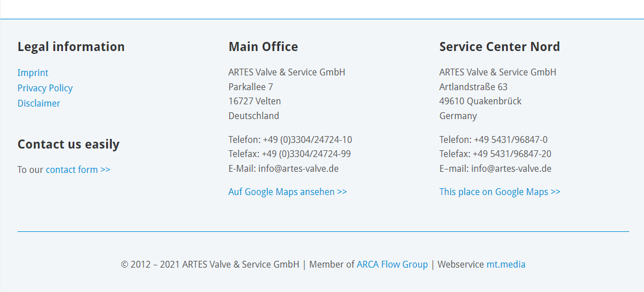This screenshot has height=292, width=644.
Task: Open the Privacy Policy link
Action: pos(45,88)
